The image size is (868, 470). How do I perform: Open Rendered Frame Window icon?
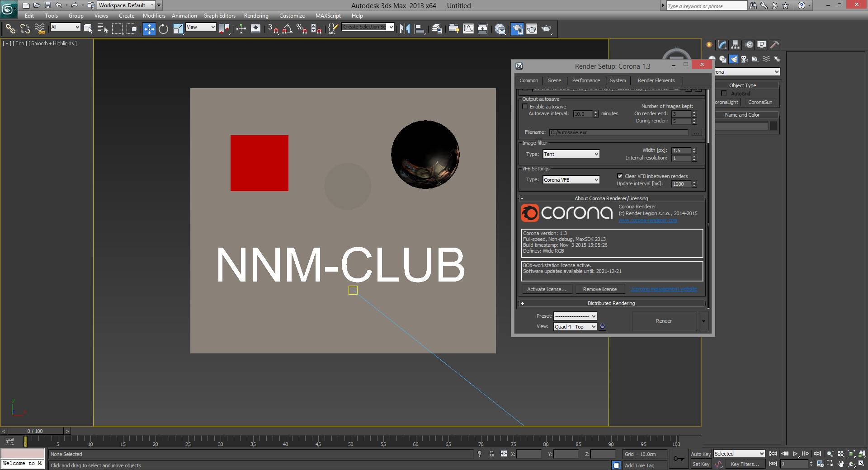[532, 29]
